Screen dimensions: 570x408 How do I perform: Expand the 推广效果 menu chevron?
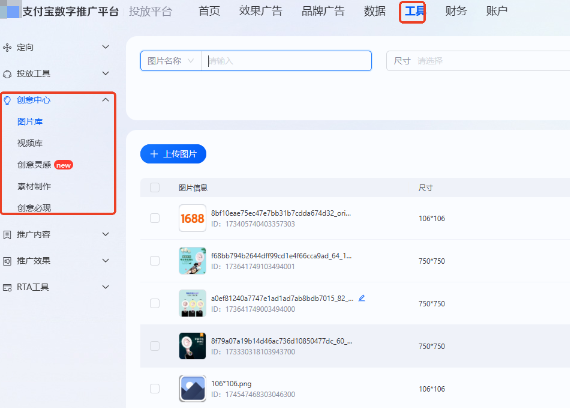tap(105, 261)
